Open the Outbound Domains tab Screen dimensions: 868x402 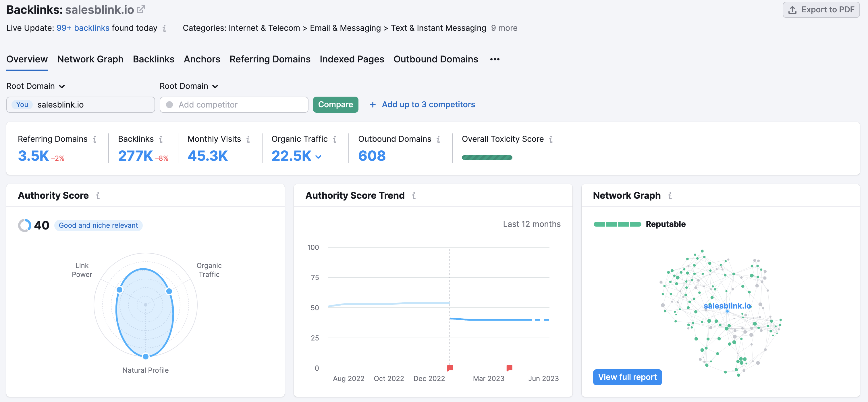click(x=435, y=59)
